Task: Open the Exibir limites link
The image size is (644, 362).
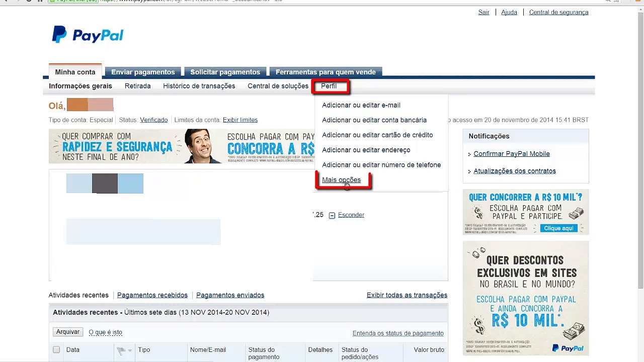Action: coord(240,120)
